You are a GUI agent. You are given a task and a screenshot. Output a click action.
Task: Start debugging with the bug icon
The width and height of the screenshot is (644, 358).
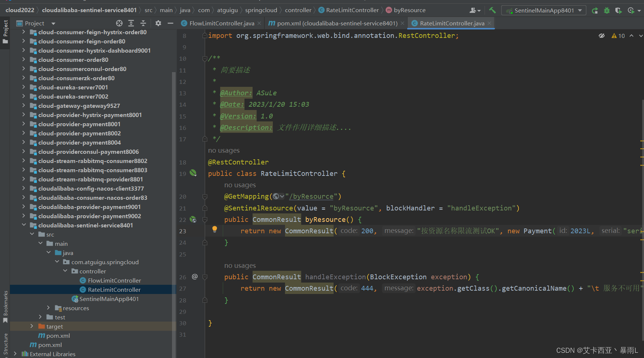(x=607, y=10)
